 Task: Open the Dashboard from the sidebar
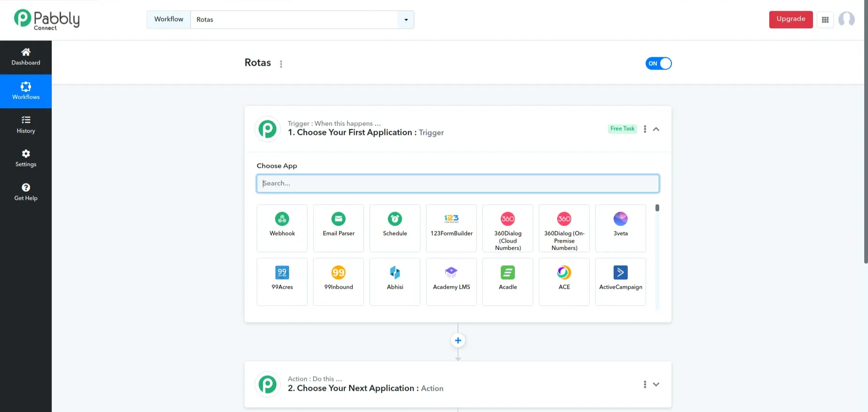coord(26,57)
